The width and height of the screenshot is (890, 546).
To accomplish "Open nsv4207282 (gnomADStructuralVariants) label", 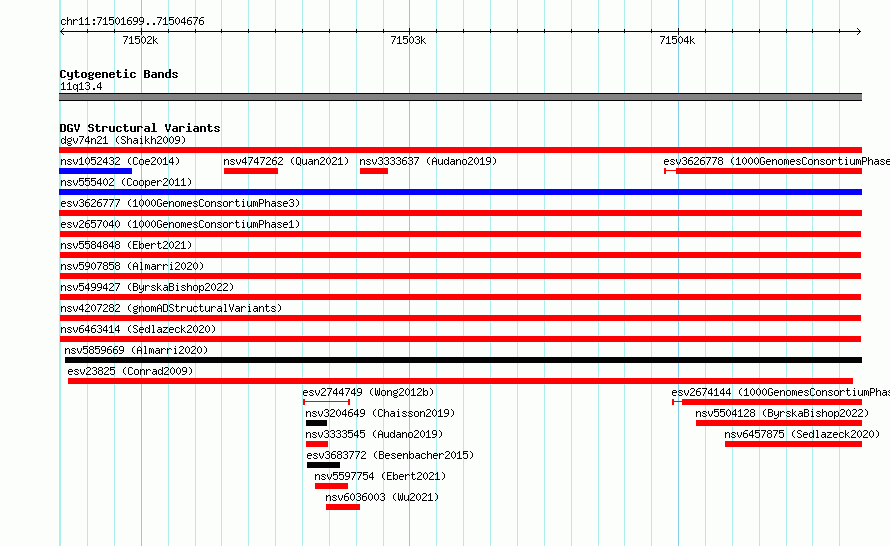I will [171, 308].
